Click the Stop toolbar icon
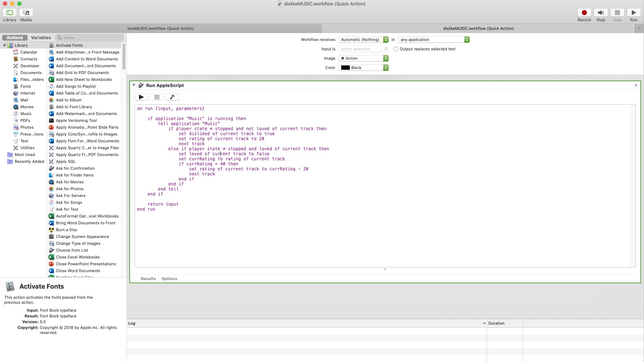Image resolution: width=644 pixels, height=362 pixels. point(617,13)
